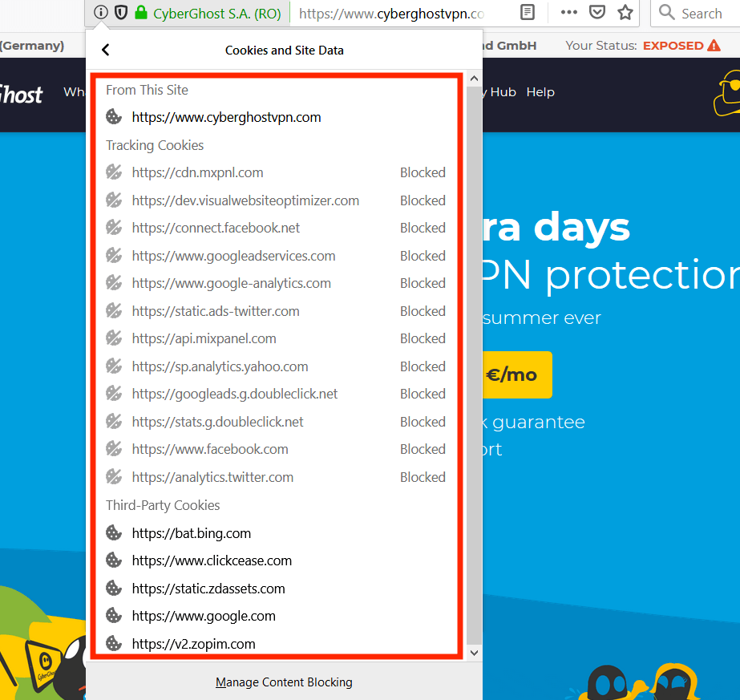
Task: Click scrollbar up arrow in cookies panel
Action: click(475, 79)
